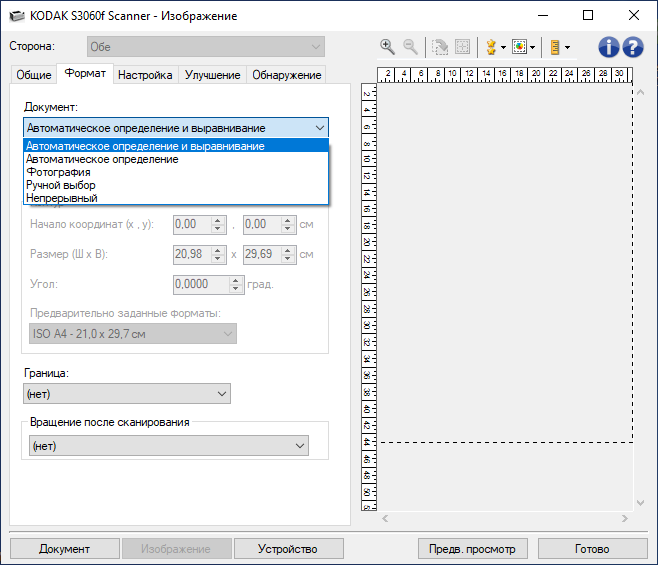
Task: Click the horizontal ruler above the preview
Action: pos(505,75)
